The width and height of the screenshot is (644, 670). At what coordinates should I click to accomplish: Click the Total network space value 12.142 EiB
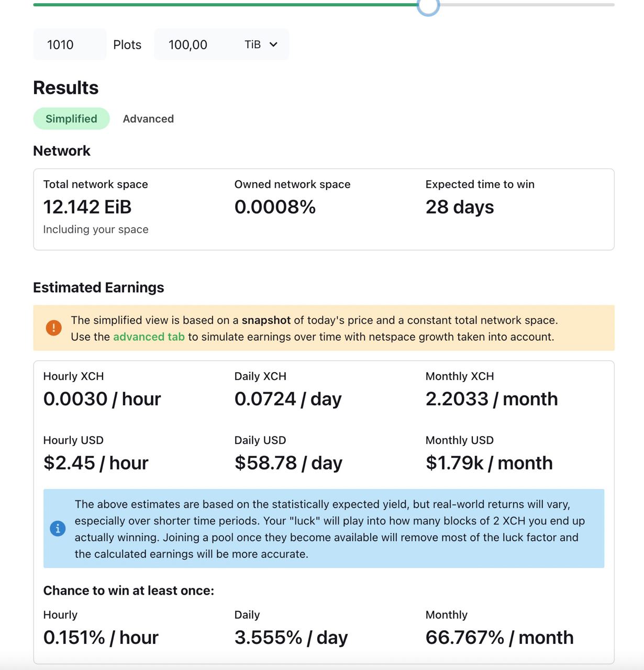click(87, 207)
